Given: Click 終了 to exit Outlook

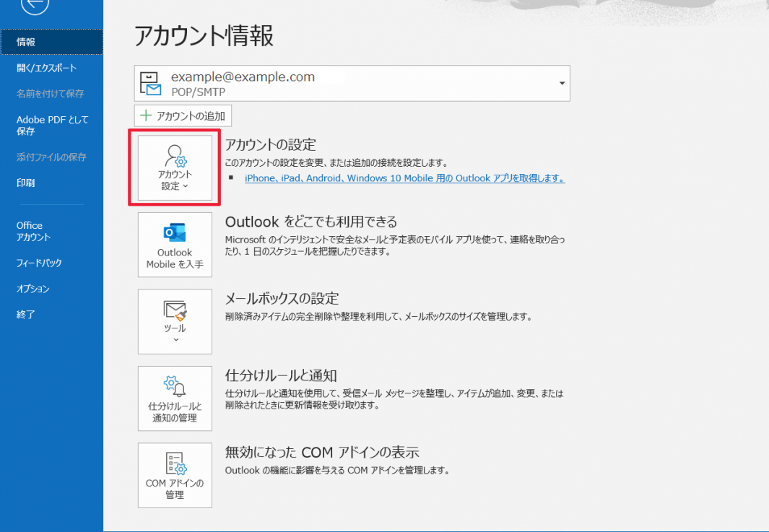Looking at the screenshot, I should coord(25,315).
